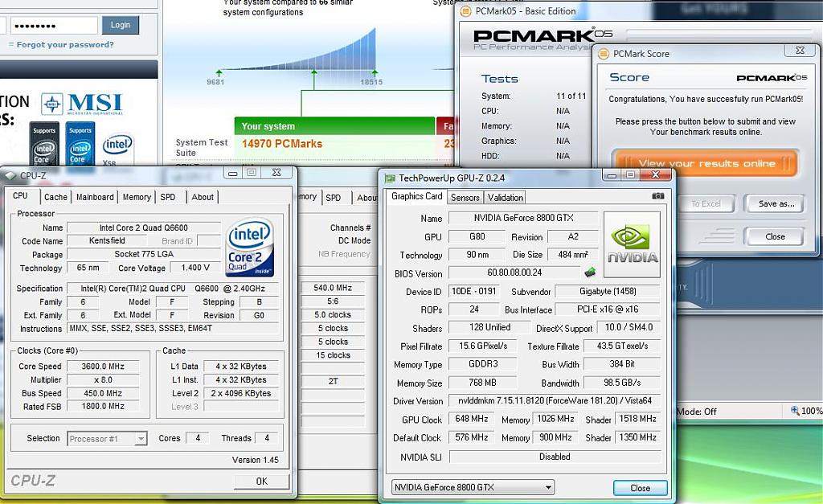Click the Shader clock value 1518 MHz

(x=637, y=419)
